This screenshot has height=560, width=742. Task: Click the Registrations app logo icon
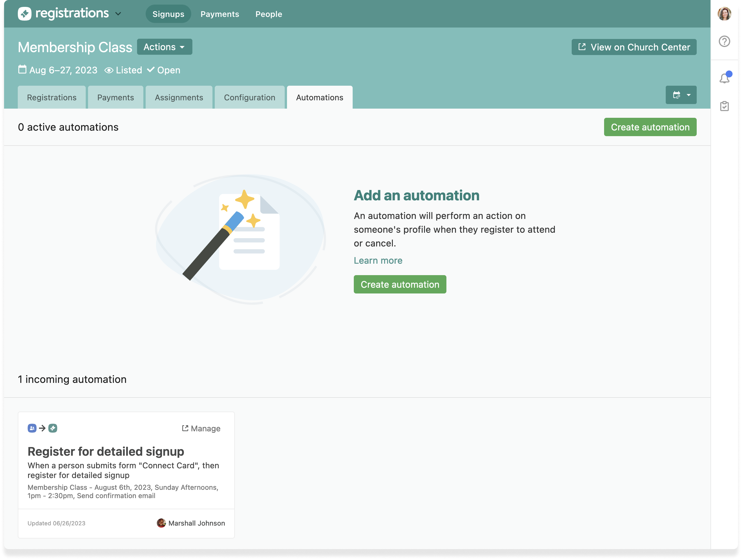click(24, 14)
